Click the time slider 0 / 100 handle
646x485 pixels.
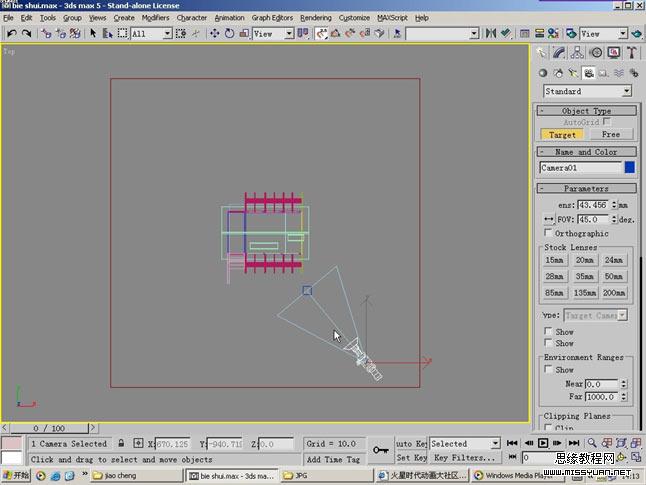coord(49,428)
